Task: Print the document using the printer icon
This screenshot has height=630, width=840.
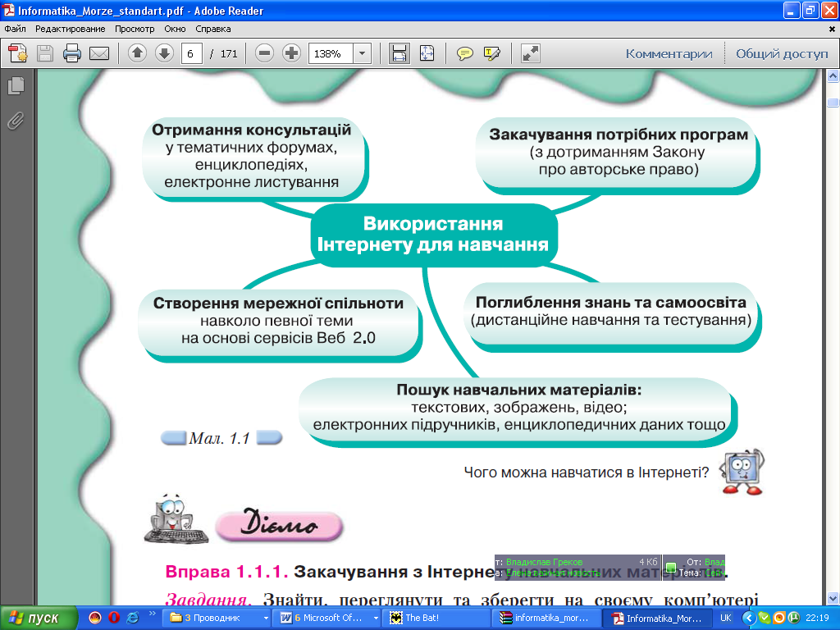Action: [x=72, y=53]
